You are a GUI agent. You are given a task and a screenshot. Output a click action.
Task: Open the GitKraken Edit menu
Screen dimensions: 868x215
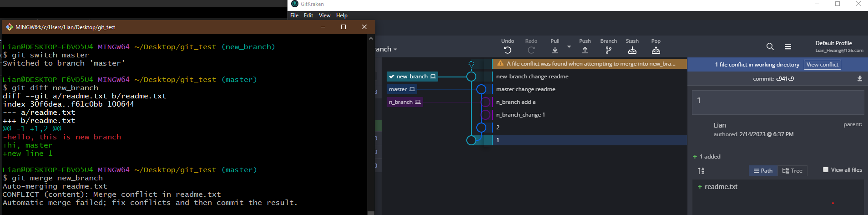tap(308, 15)
